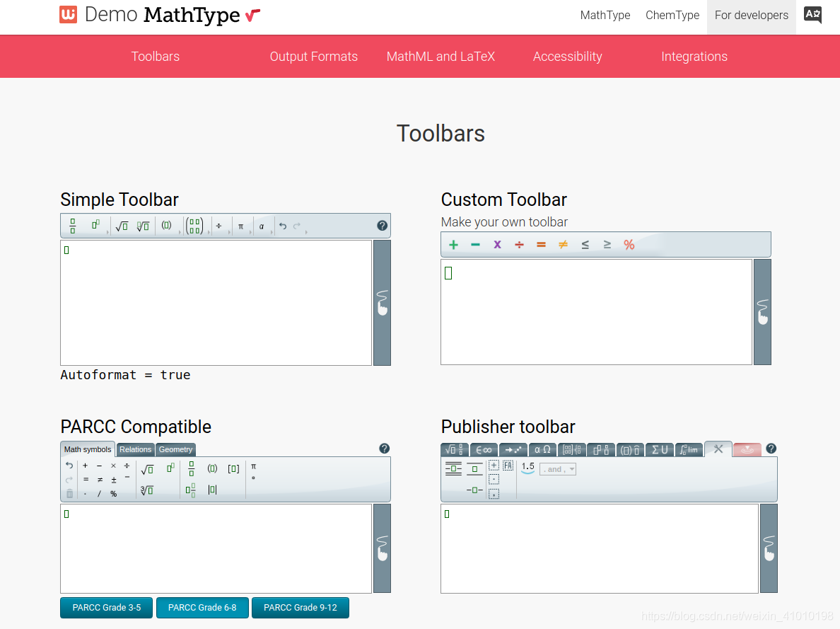The width and height of the screenshot is (840, 629).
Task: Insert plus-minus sign in the PARCC toolbar
Action: pyautogui.click(x=114, y=480)
